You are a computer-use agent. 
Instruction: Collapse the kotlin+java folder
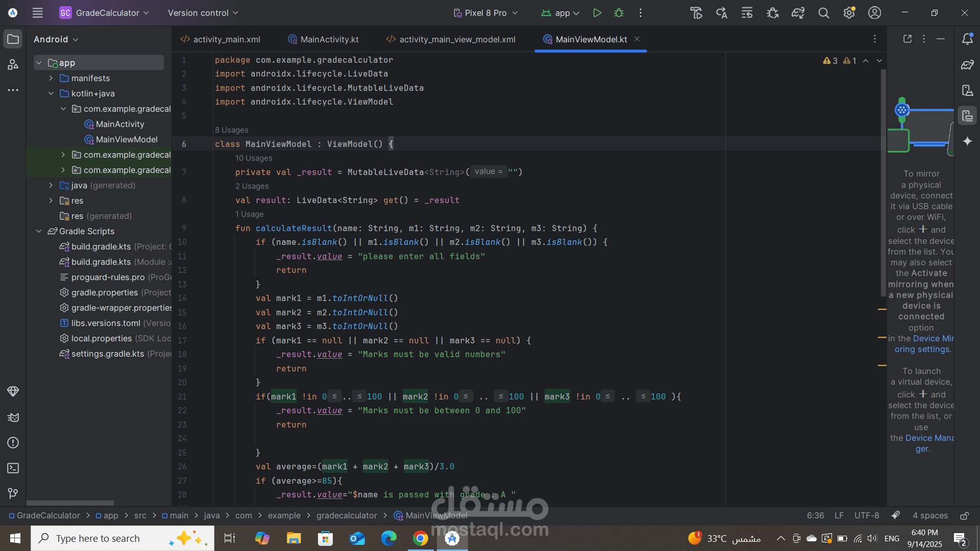point(51,93)
